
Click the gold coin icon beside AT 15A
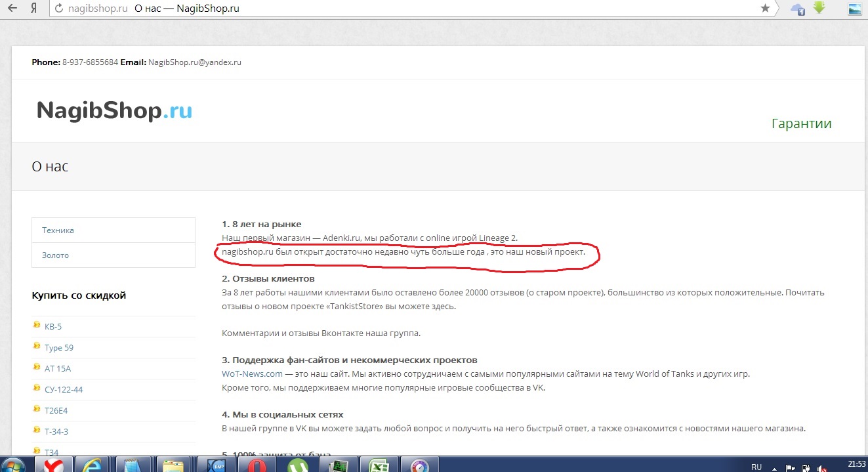37,367
